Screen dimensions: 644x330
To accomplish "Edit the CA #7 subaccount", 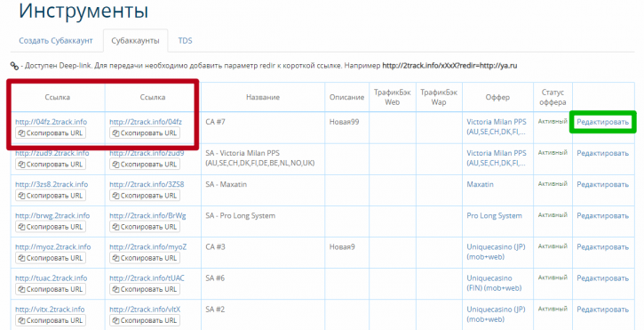I will (602, 122).
